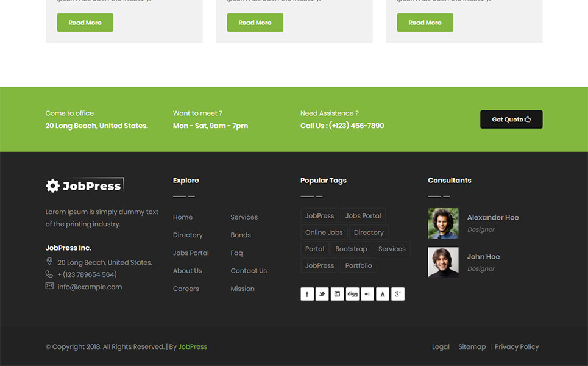Click Designer under Alexander Hoe
Image resolution: width=588 pixels, height=366 pixels.
[x=481, y=229]
